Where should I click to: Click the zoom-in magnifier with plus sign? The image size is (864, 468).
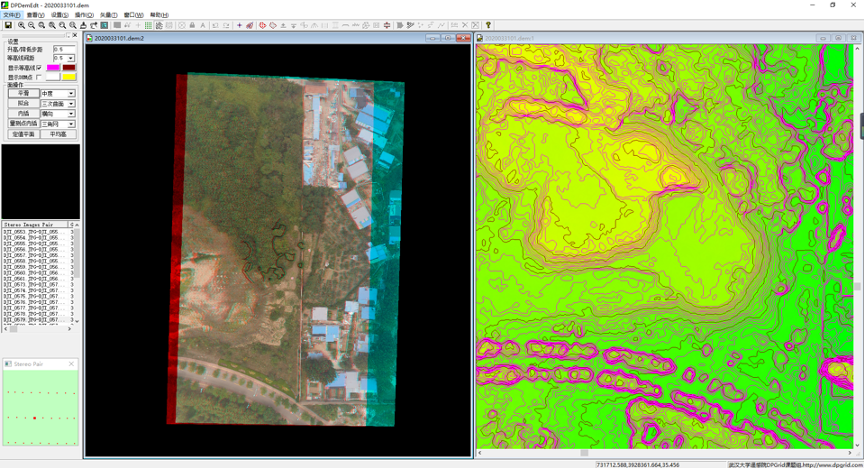pyautogui.click(x=21, y=25)
